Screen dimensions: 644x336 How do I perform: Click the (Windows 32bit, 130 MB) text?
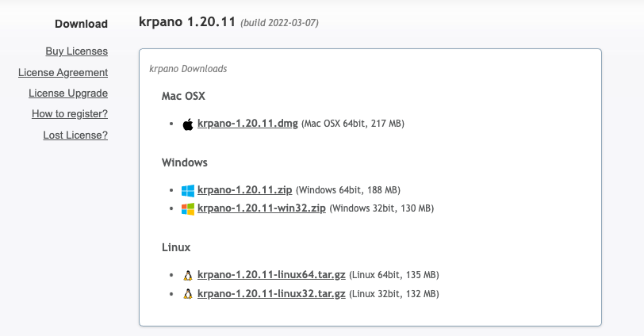tap(381, 208)
